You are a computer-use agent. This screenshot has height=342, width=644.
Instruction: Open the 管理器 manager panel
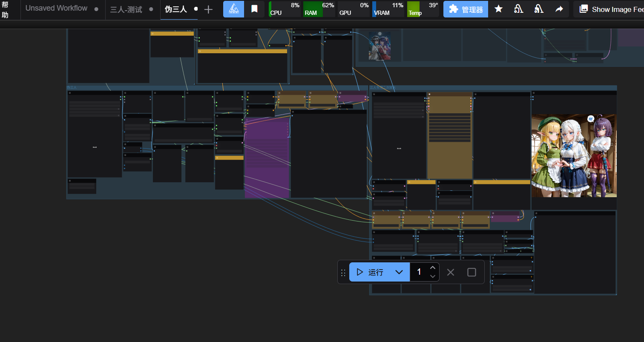tap(466, 9)
